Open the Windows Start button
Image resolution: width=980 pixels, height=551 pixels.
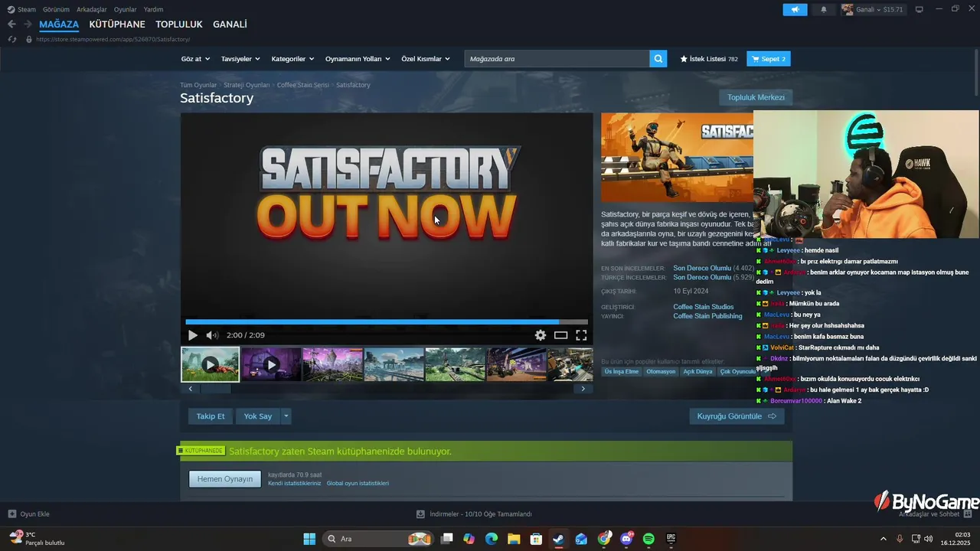click(x=309, y=539)
